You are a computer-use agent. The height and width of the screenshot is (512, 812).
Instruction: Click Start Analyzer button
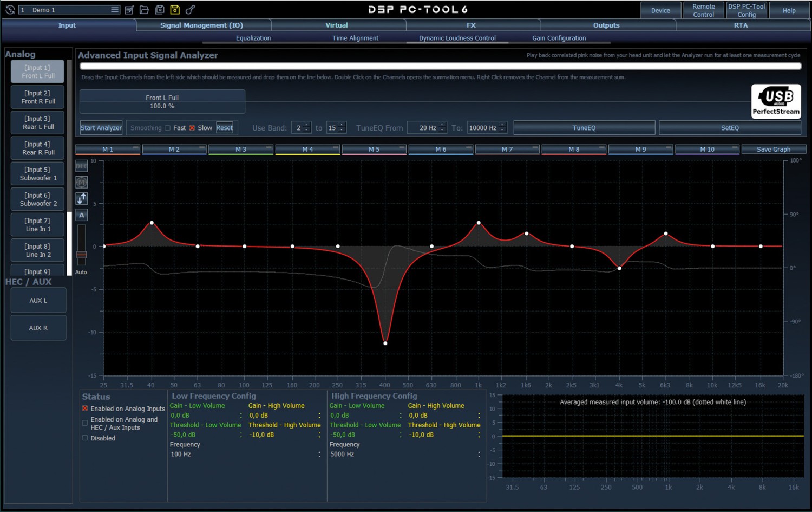click(101, 128)
